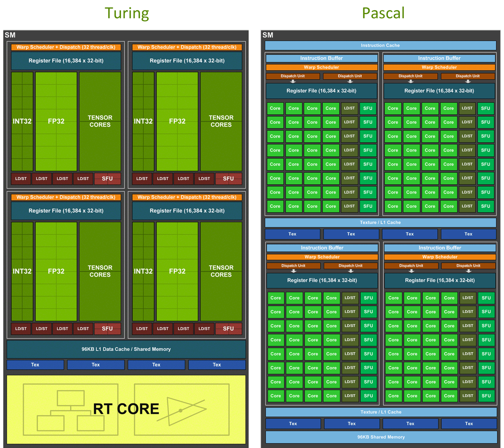The width and height of the screenshot is (504, 448).
Task: Click SFU in Turing's top-left partition
Action: point(107,178)
